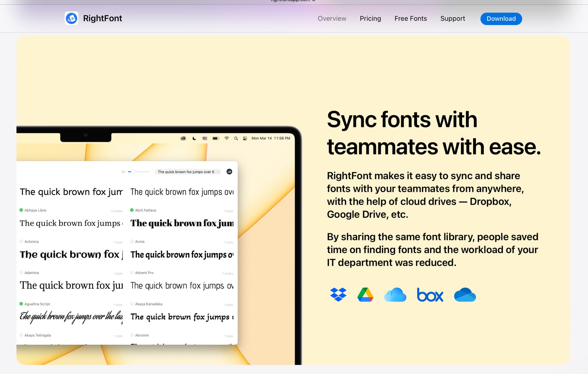Click the round AA text style icon
Screen dimensions: 588x374
coord(229,172)
